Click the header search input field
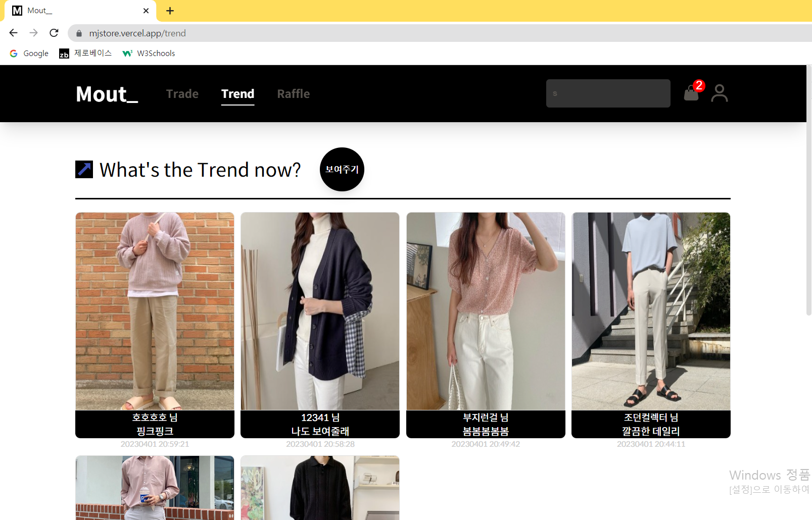The width and height of the screenshot is (812, 520). (608, 93)
